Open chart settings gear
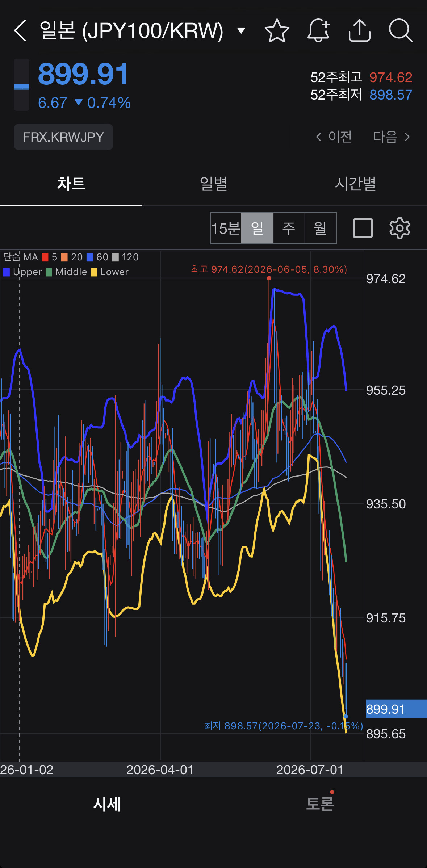 [400, 228]
